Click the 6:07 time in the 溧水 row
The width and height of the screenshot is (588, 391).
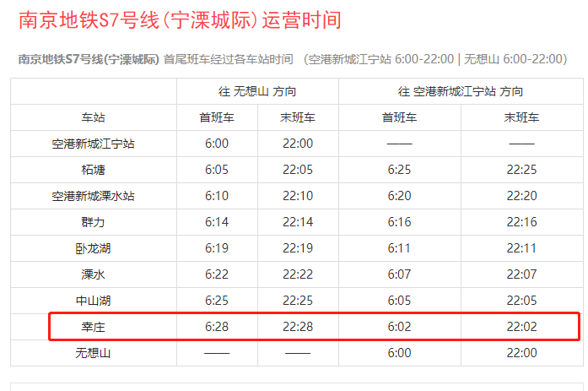pos(399,274)
